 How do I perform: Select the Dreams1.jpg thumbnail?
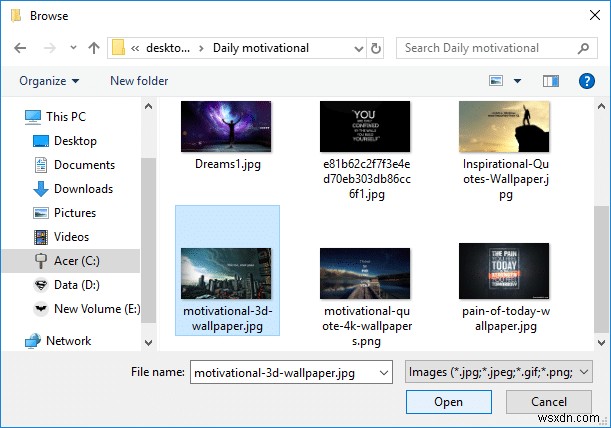pyautogui.click(x=226, y=126)
